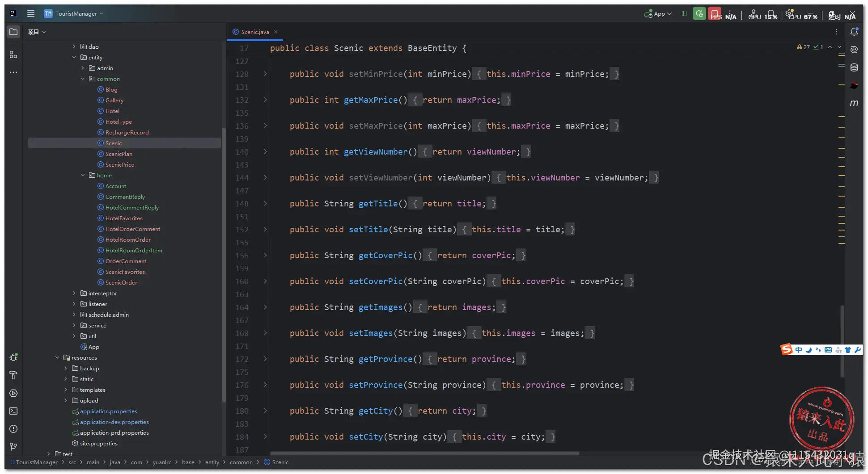Open the Project tool window folder icon

[x=13, y=32]
